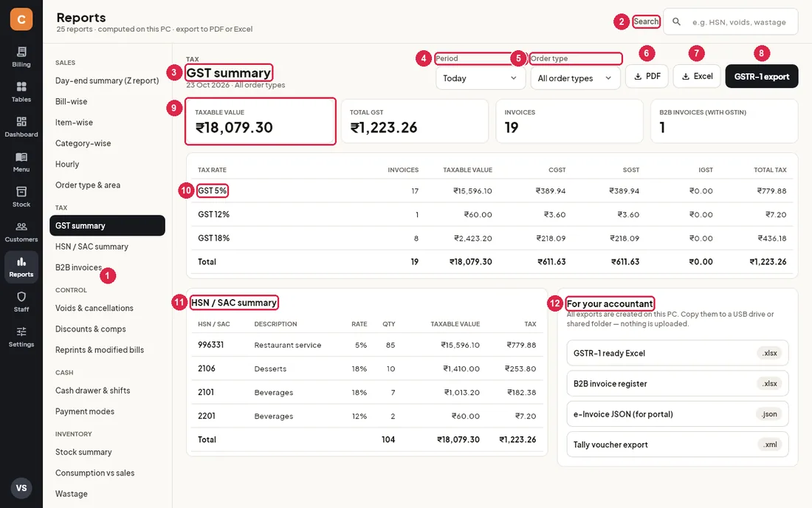Open the Wastage report
812x508 pixels.
tap(107, 493)
